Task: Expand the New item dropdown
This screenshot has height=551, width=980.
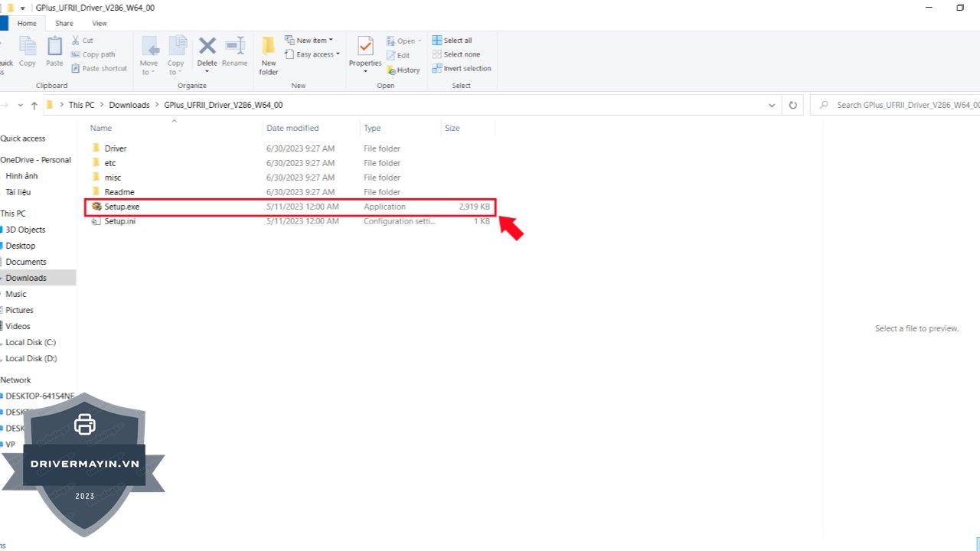Action: coord(309,41)
